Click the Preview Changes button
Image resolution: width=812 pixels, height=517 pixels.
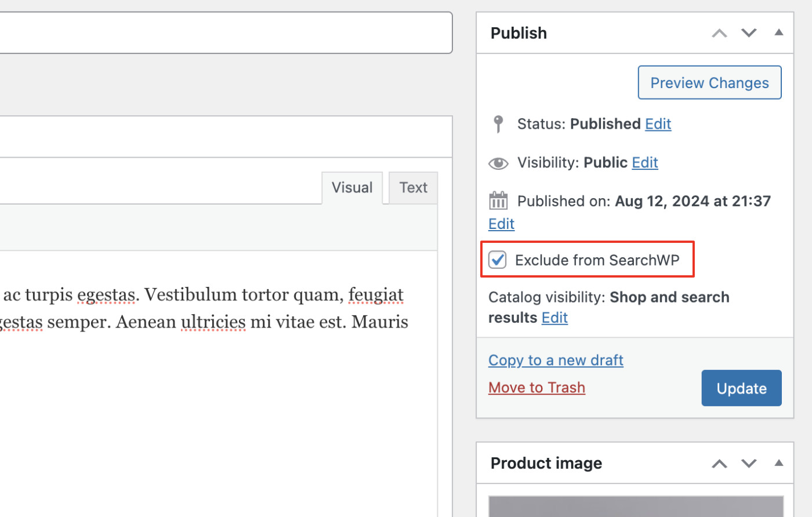tap(709, 82)
